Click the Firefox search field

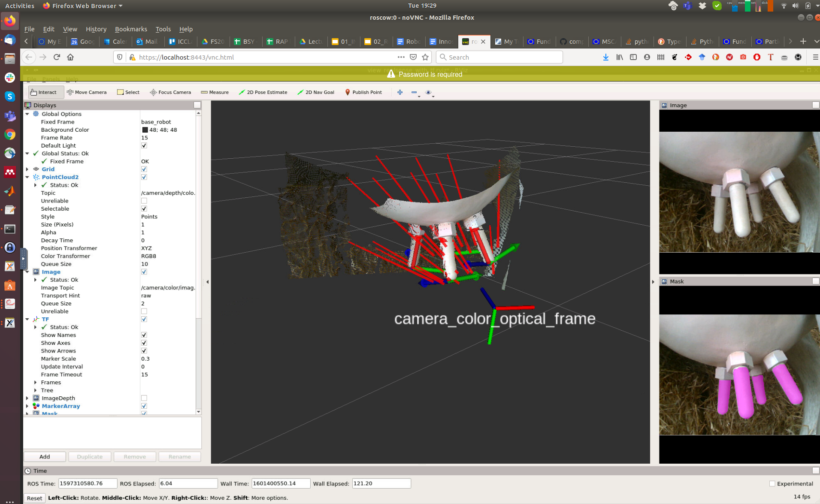coord(499,57)
